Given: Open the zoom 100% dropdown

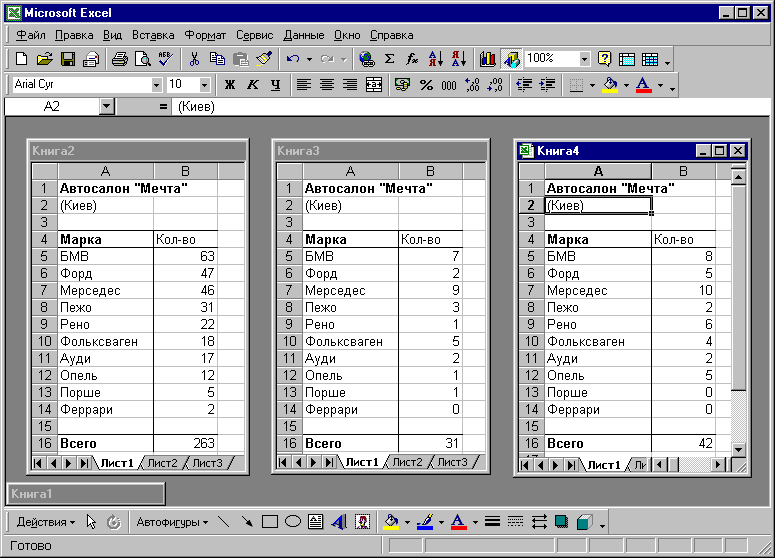Looking at the screenshot, I should (x=585, y=59).
